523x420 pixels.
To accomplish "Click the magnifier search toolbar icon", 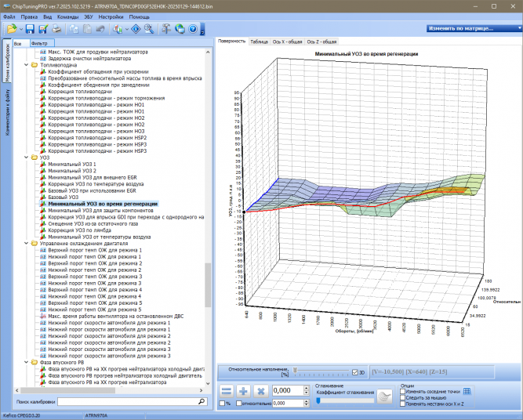I will tap(149, 29).
